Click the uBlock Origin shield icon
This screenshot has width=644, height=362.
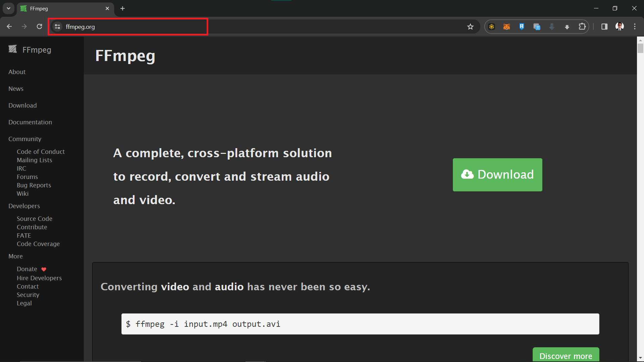(x=522, y=26)
